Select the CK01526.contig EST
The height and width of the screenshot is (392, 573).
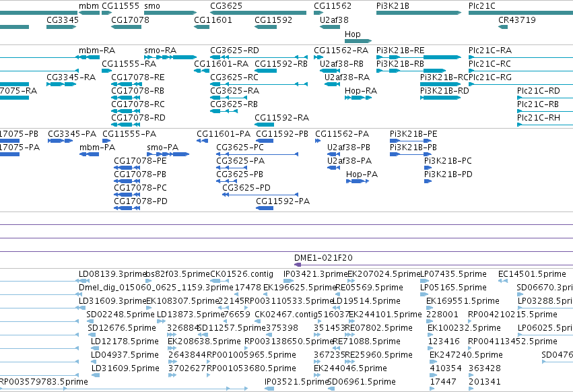[x=220, y=281]
